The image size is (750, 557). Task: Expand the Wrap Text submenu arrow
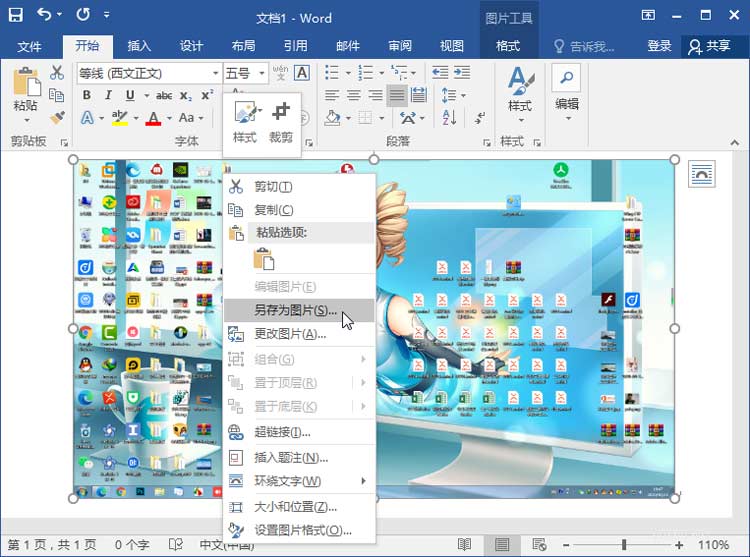[363, 481]
